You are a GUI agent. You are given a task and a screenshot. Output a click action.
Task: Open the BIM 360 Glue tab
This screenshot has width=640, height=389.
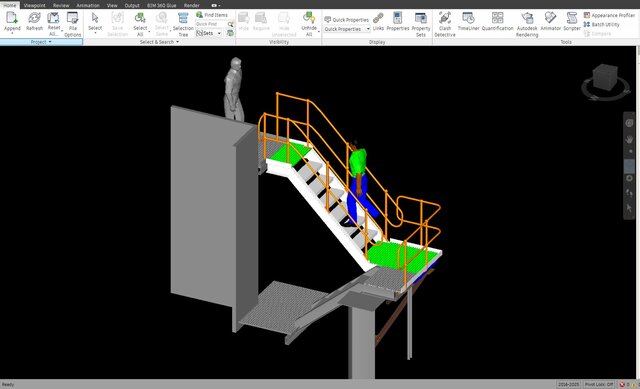(162, 5)
